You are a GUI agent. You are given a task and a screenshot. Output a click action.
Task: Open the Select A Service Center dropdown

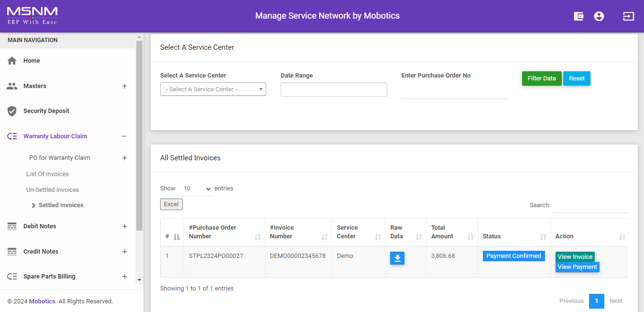click(213, 89)
